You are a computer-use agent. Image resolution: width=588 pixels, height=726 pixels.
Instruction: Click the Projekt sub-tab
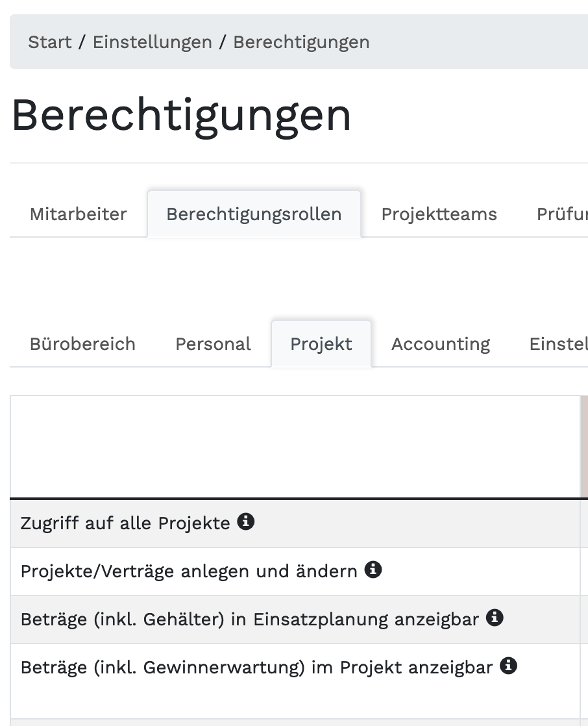(321, 344)
